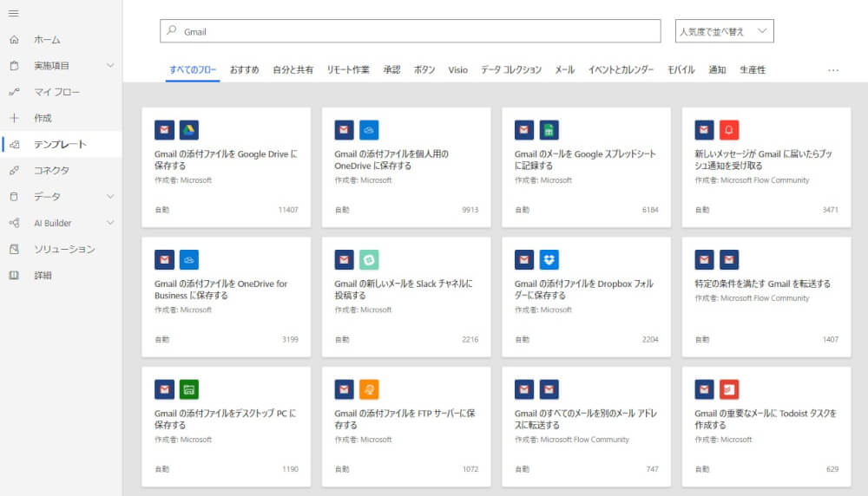
Task: Expand the AI Builder sidebar section
Action: click(110, 223)
